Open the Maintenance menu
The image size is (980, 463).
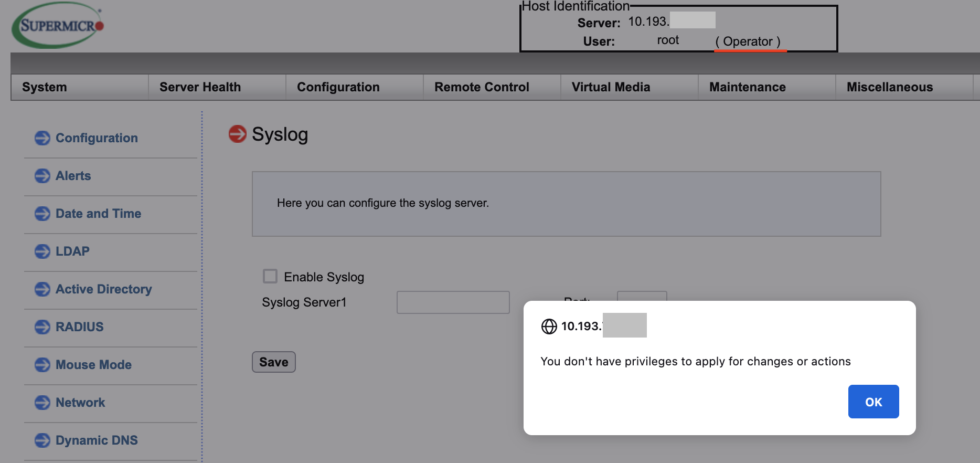click(767, 87)
